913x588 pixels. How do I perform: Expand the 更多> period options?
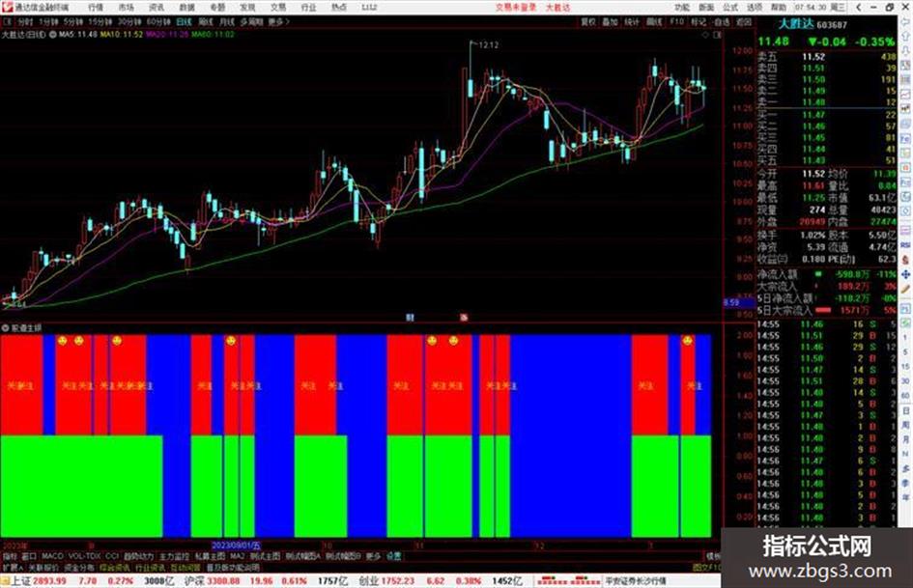279,21
